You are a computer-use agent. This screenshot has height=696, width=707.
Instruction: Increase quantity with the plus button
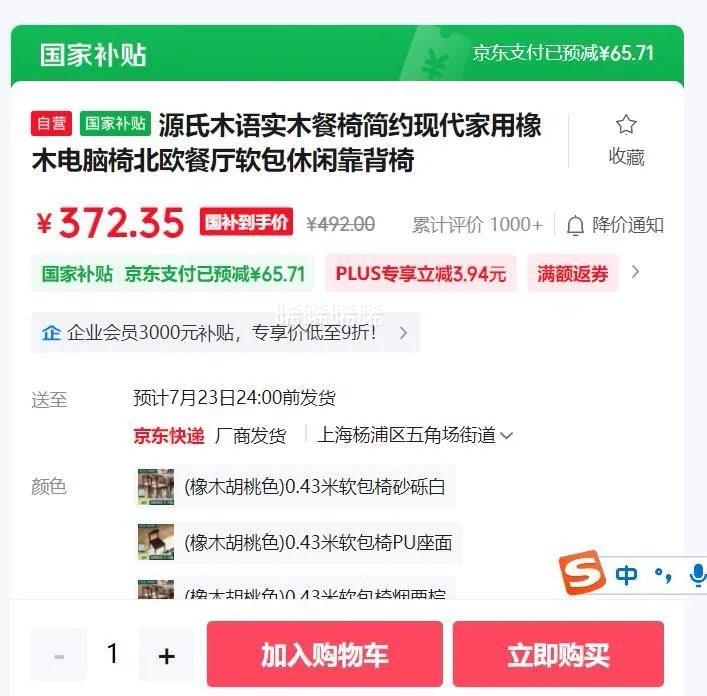coord(166,655)
